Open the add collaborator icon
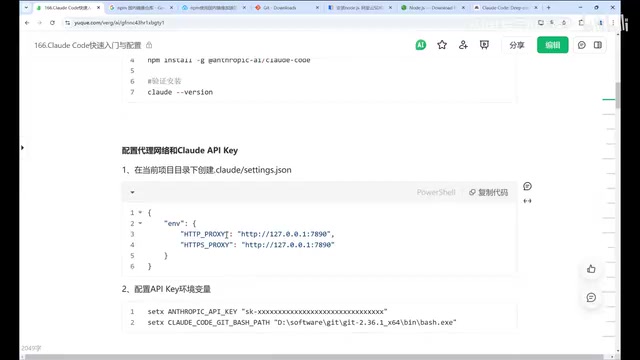This screenshot has width=640, height=360. coord(463,45)
